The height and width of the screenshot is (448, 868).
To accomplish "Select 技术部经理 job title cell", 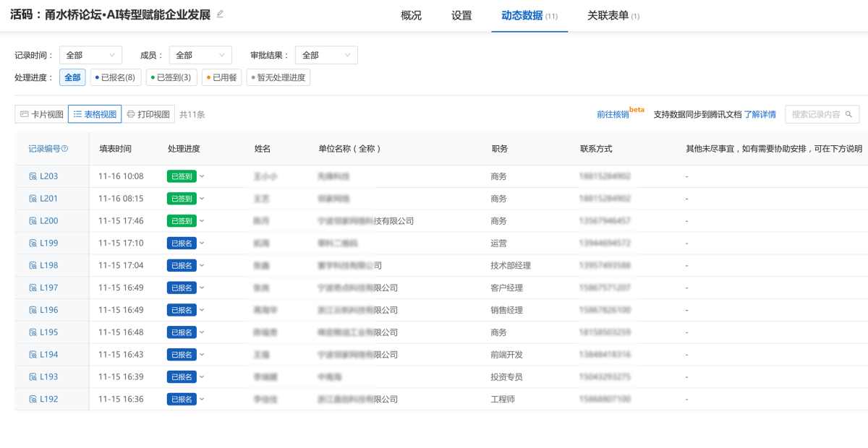I will (511, 266).
